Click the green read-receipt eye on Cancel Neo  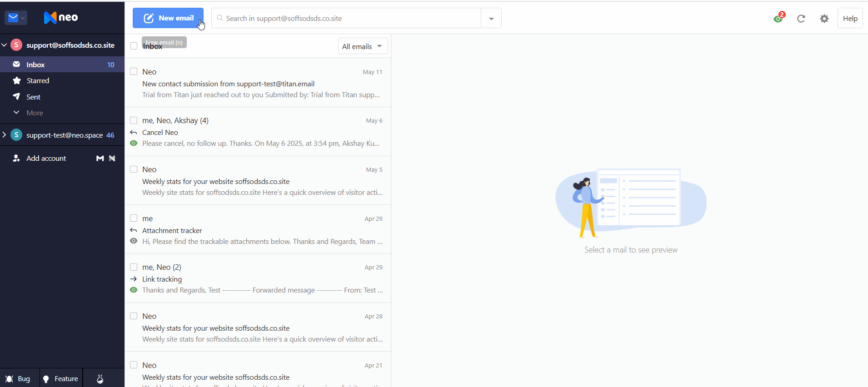click(134, 143)
